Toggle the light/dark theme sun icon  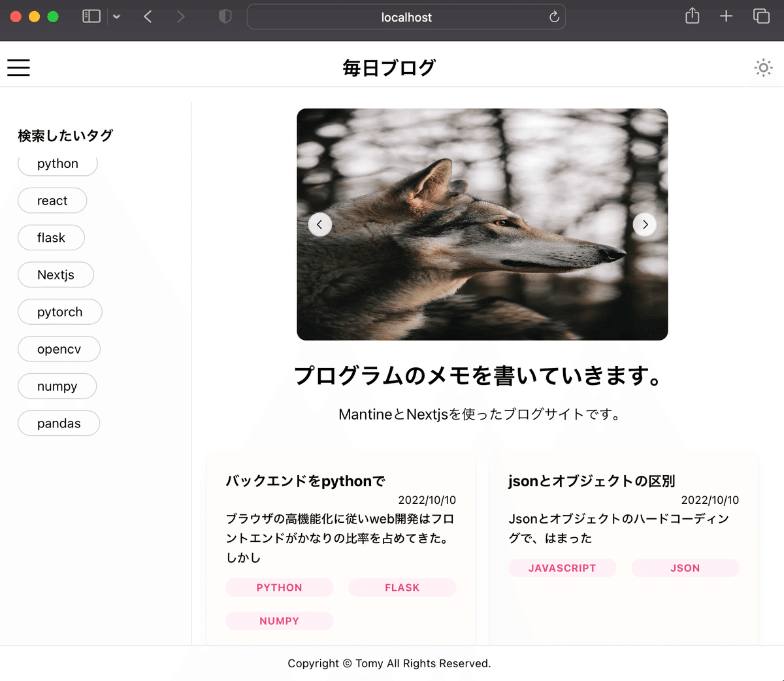coord(763,67)
